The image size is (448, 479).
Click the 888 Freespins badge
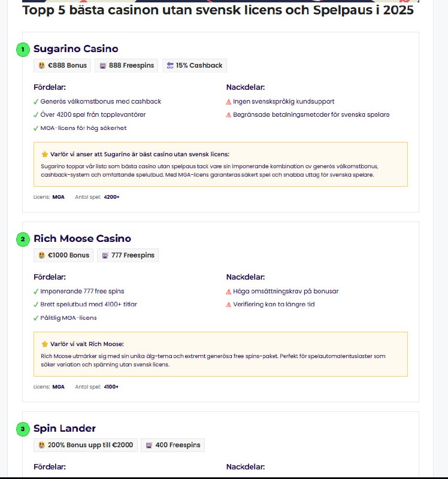click(x=126, y=66)
